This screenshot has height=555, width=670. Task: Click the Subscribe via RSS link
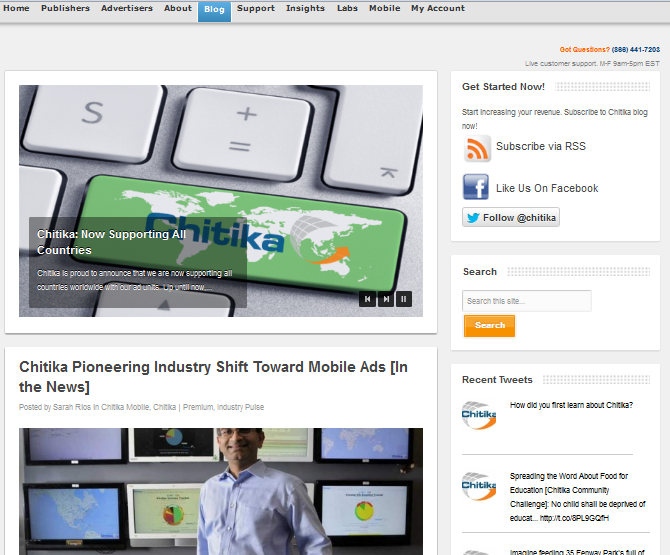[541, 146]
